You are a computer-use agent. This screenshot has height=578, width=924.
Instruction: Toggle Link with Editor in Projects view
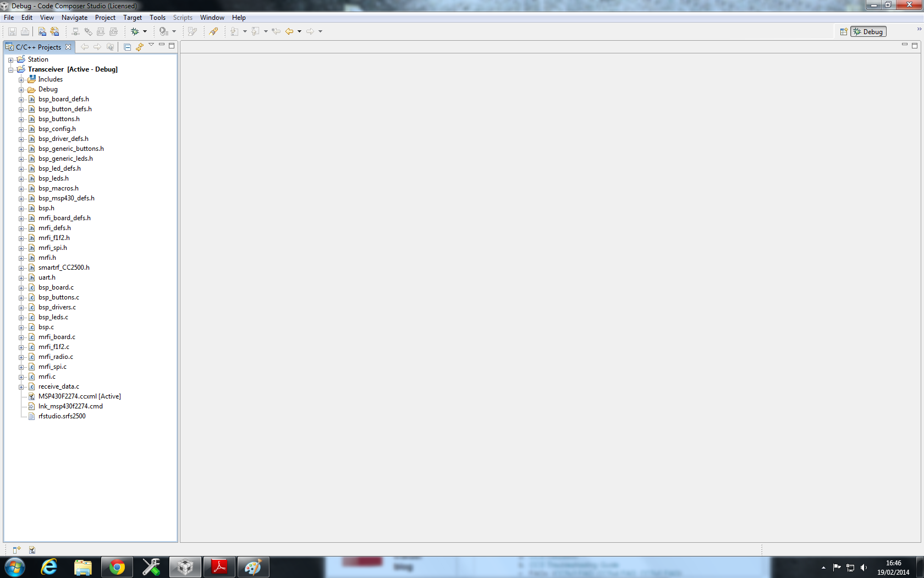tap(140, 47)
